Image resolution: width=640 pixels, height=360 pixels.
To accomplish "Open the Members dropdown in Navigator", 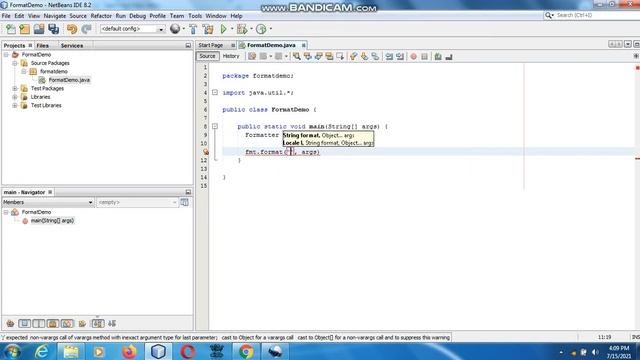I will [48, 202].
